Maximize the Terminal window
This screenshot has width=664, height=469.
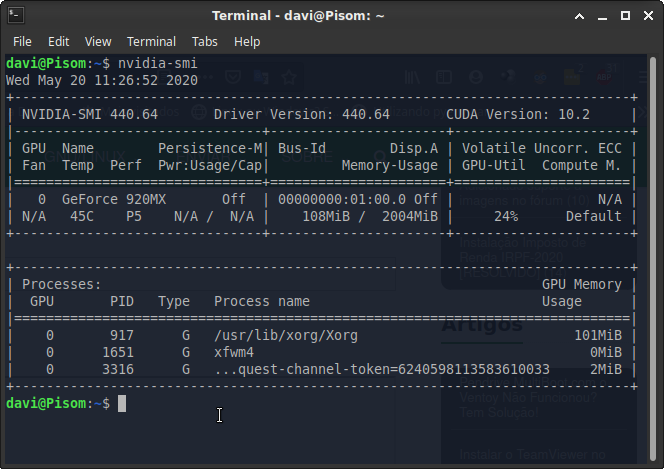pyautogui.click(x=625, y=16)
